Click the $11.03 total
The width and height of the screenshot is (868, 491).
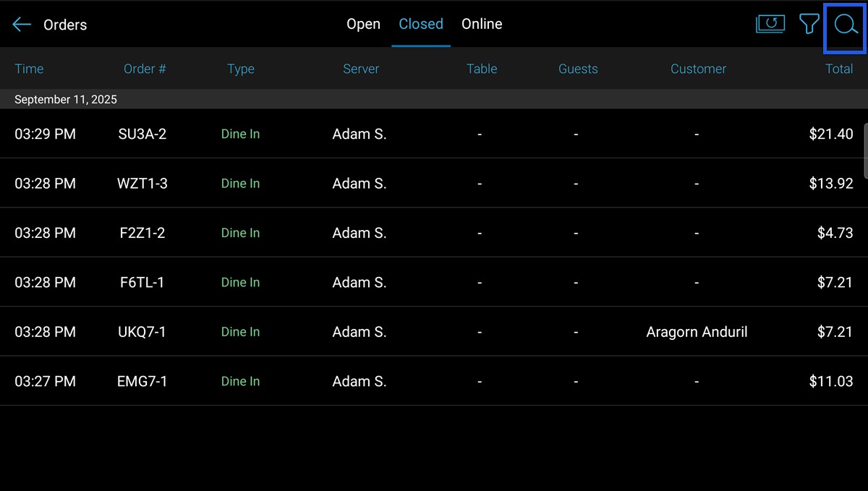(831, 381)
